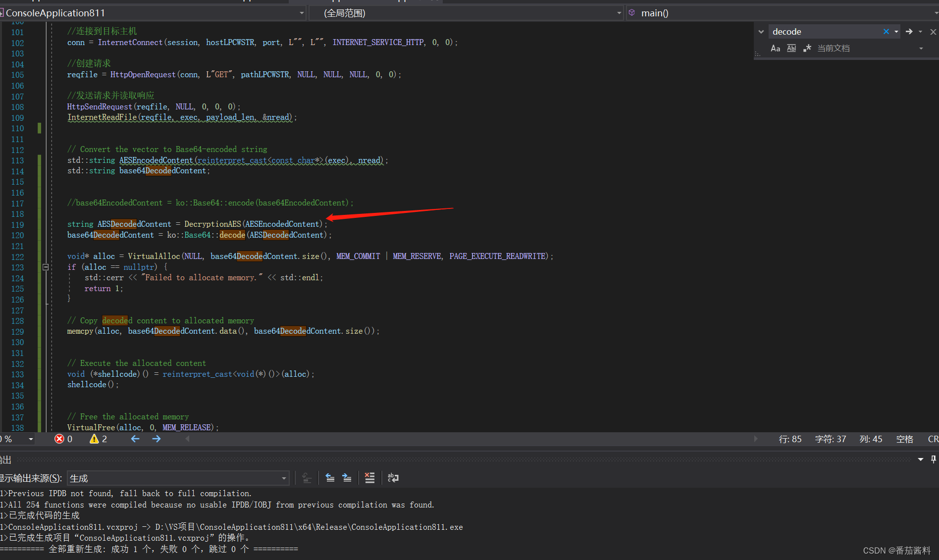Click DecryptionAES call on line 119
The image size is (939, 560).
(212, 224)
